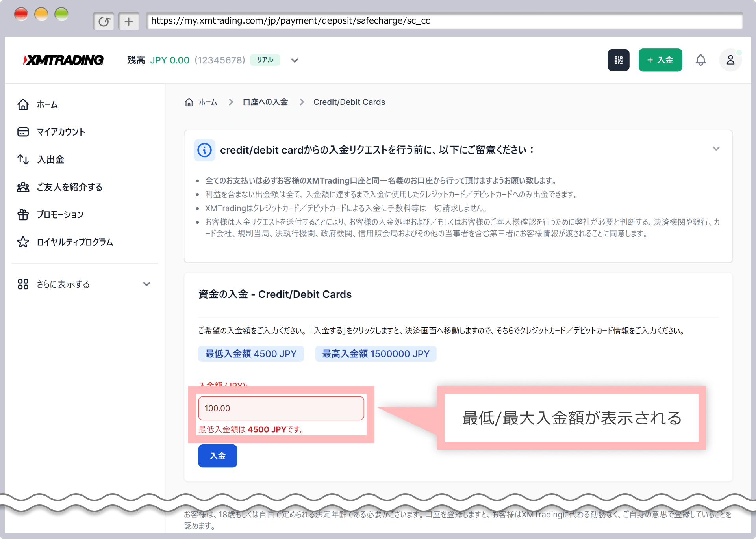Click the blue info circle icon

(x=204, y=150)
